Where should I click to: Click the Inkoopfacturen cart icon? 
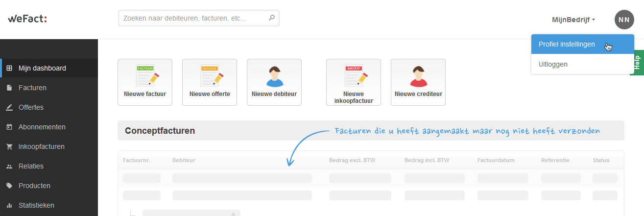[9, 146]
